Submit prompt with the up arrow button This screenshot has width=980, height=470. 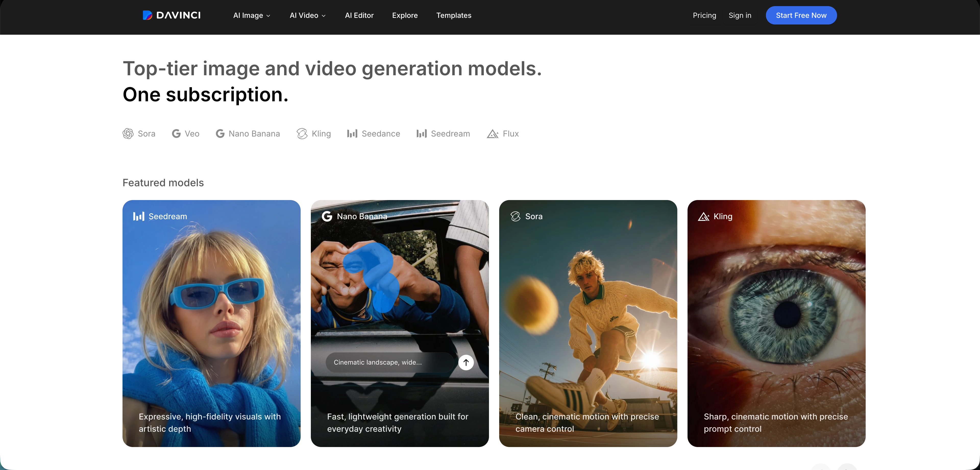point(466,362)
